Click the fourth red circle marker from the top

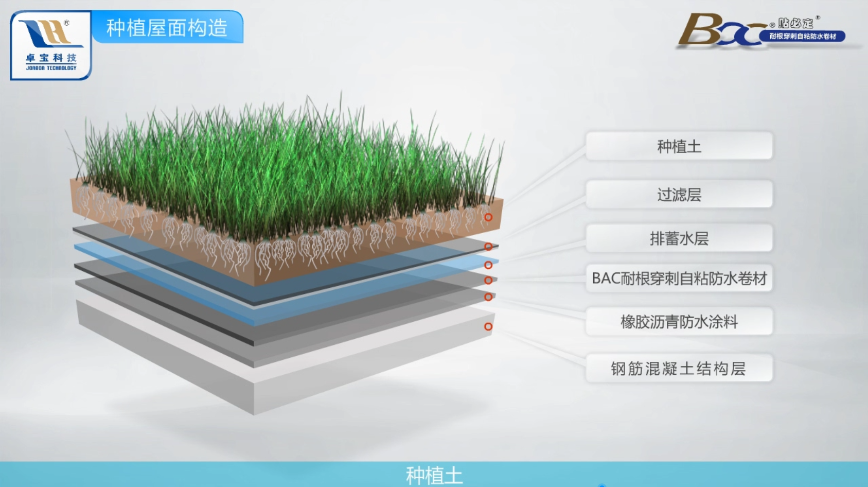tap(488, 280)
